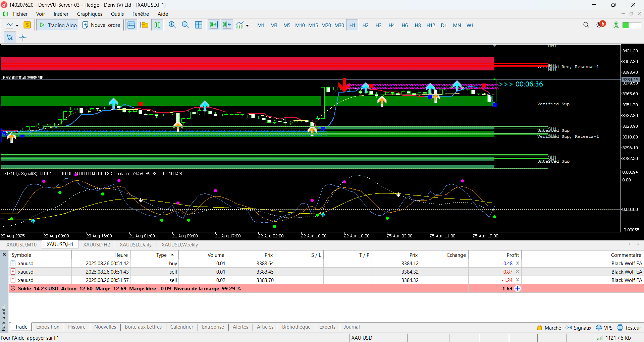Switch to the XAUUSD,Daily chart tab
Viewport: 644px width, 342px height.
pyautogui.click(x=136, y=245)
